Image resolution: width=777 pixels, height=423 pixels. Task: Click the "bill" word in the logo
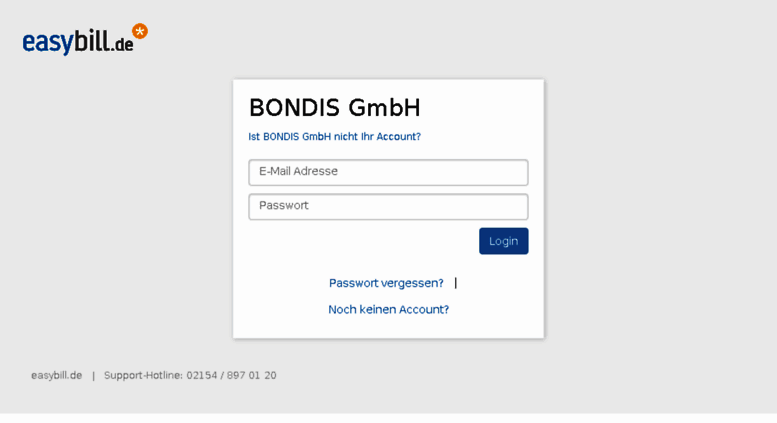click(x=92, y=40)
